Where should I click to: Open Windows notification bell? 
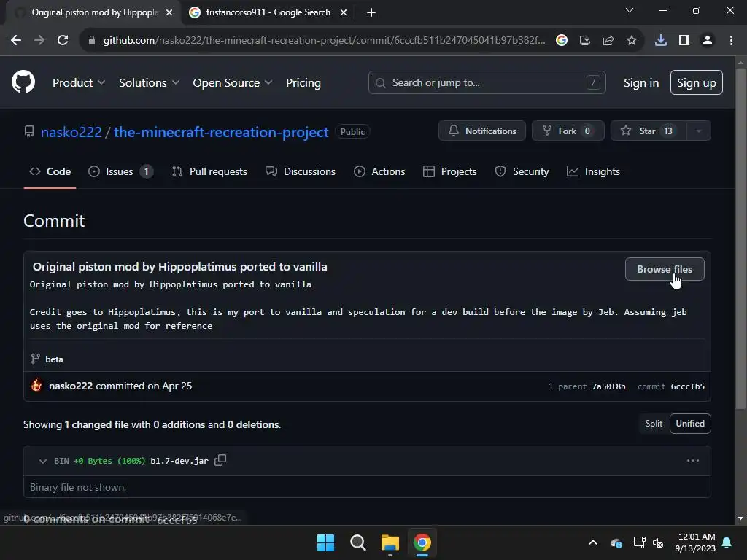point(727,542)
